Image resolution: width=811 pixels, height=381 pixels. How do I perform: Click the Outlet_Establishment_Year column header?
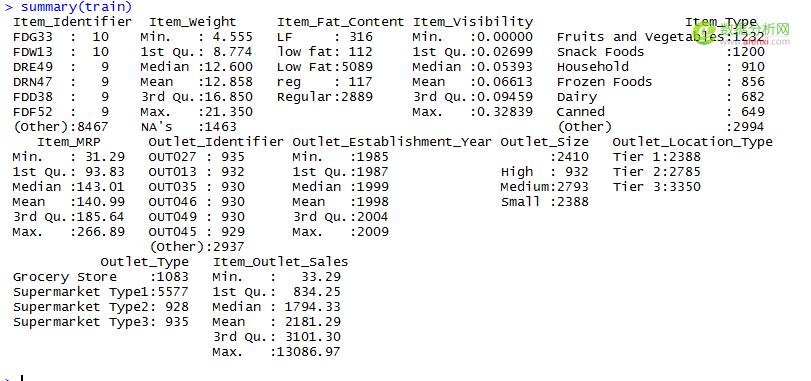click(x=392, y=142)
